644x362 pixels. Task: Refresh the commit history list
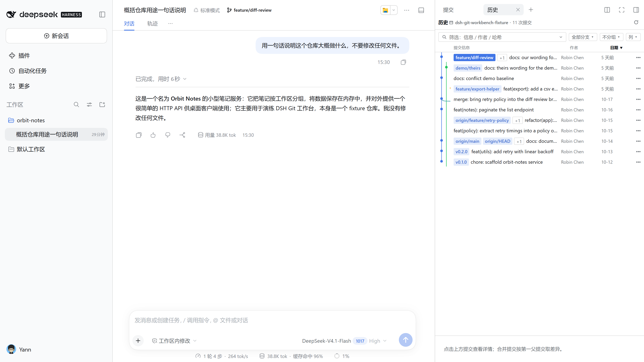(x=636, y=23)
